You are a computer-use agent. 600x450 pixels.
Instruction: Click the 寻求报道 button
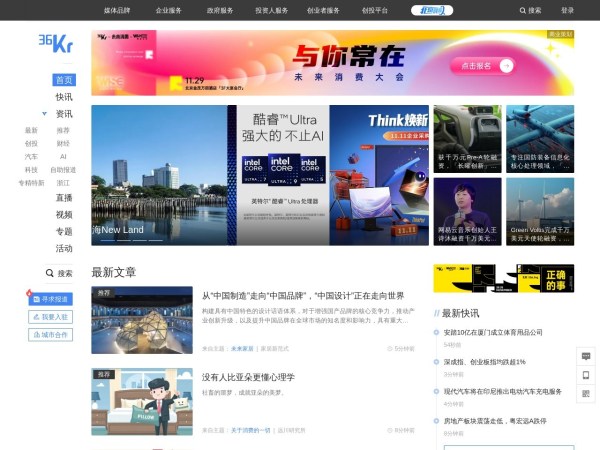click(50, 299)
